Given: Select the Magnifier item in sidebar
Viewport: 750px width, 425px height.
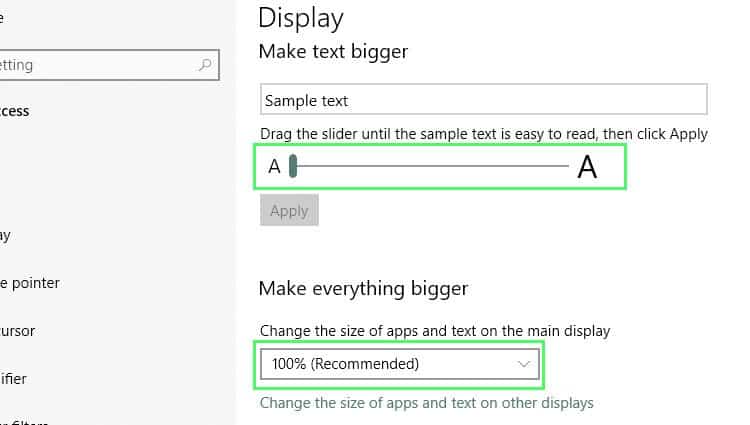Looking at the screenshot, I should (x=13, y=379).
